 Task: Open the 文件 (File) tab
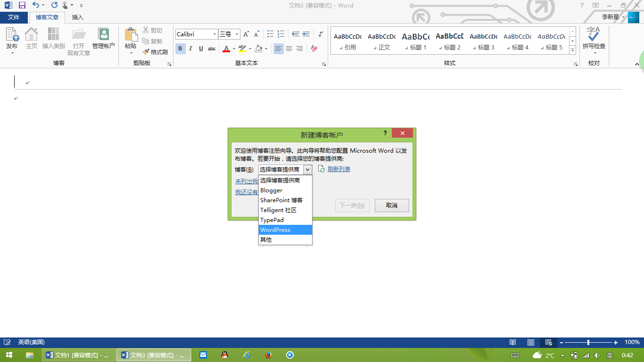pos(14,17)
